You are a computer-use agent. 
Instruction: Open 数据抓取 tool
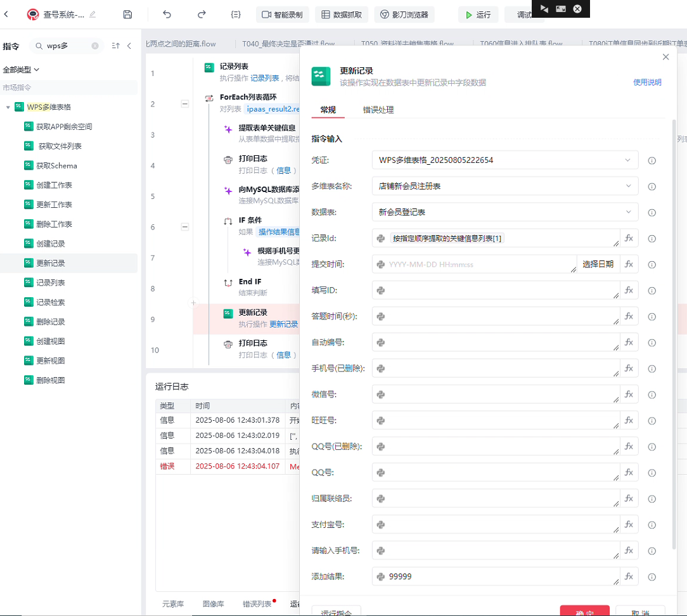pyautogui.click(x=342, y=15)
